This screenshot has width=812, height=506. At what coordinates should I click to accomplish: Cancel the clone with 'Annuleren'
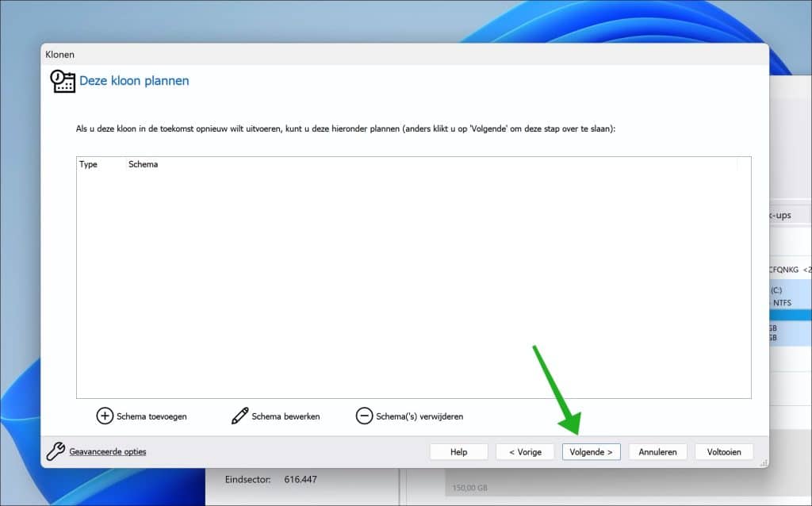[657, 452]
